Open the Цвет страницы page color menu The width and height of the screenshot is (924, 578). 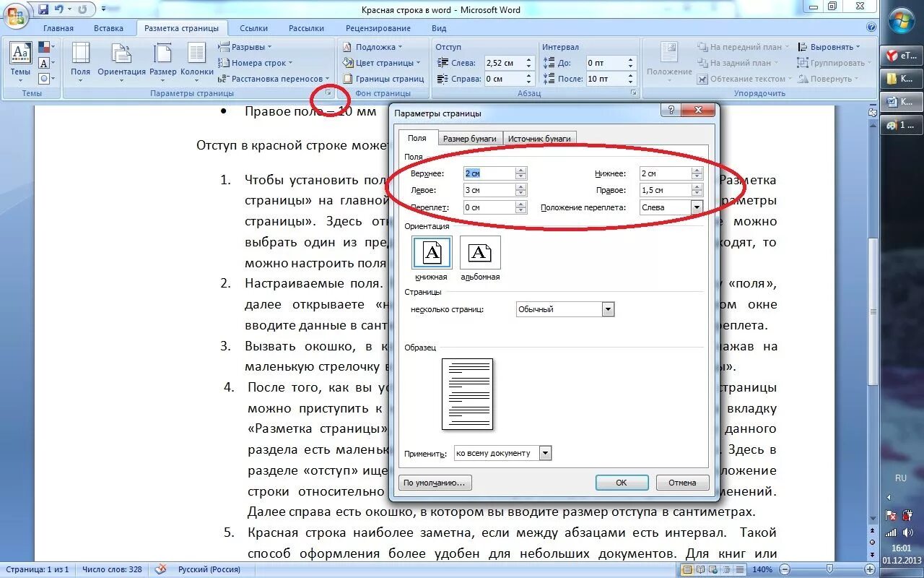381,63
